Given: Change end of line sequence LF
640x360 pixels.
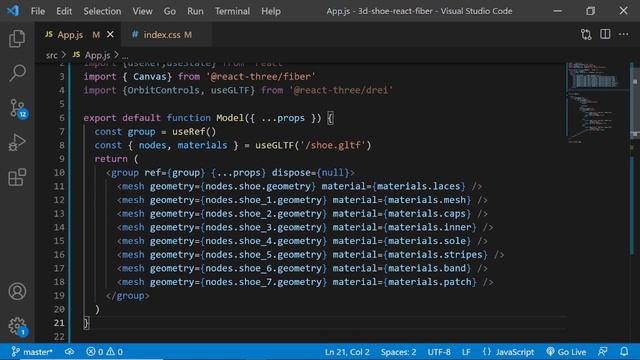Looking at the screenshot, I should [466, 352].
